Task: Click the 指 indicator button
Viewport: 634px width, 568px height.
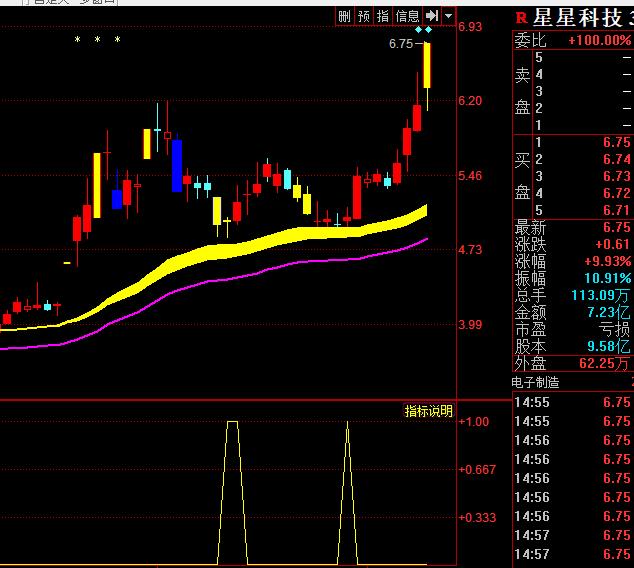Action: pyautogui.click(x=383, y=16)
